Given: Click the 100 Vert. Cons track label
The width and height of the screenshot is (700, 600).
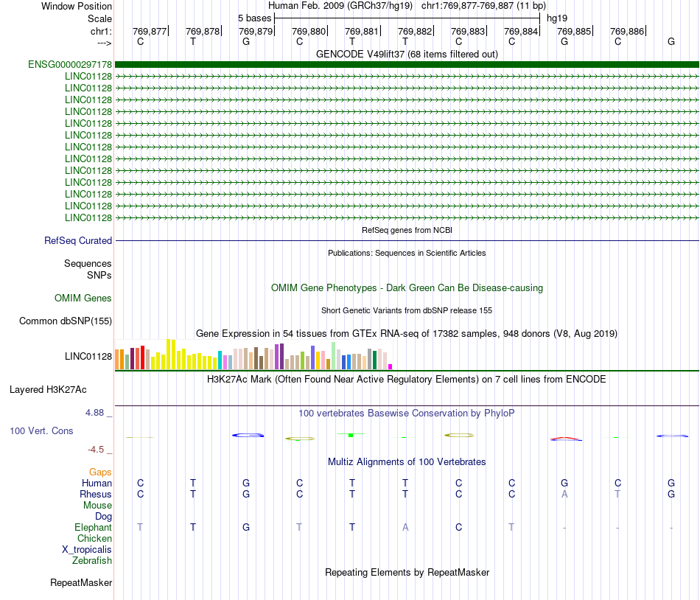Looking at the screenshot, I should tap(41, 430).
